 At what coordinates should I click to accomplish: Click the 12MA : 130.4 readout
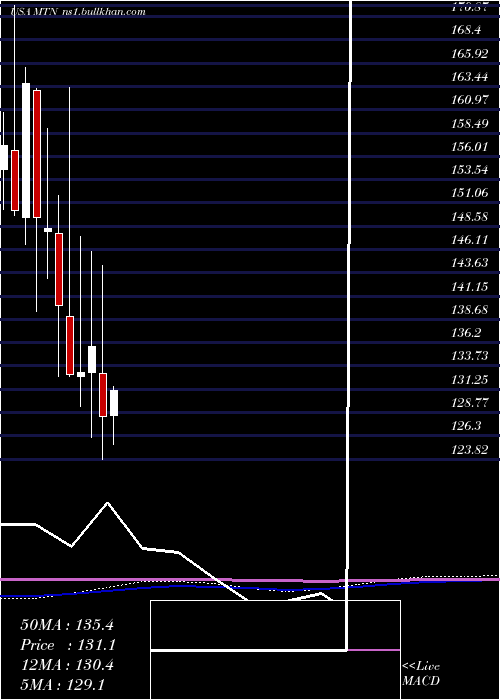tap(67, 665)
